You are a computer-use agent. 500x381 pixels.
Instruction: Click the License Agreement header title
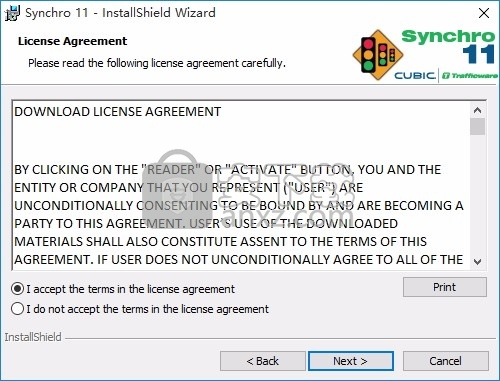click(x=72, y=41)
